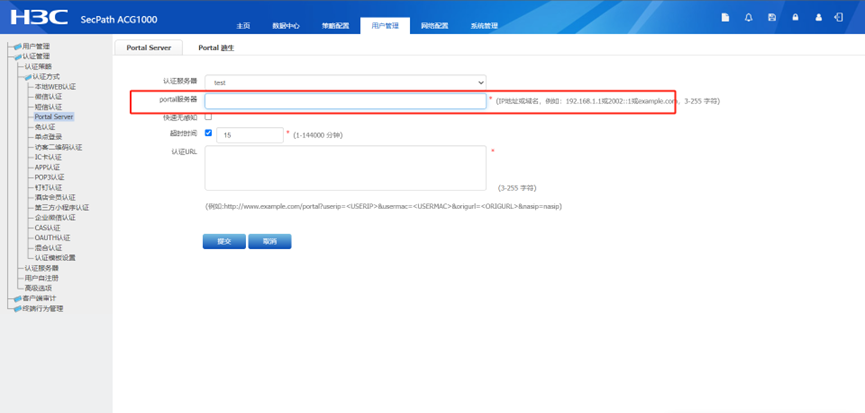865x413 pixels.
Task: Open 认证服务器 in the sidebar tree
Action: 41,268
